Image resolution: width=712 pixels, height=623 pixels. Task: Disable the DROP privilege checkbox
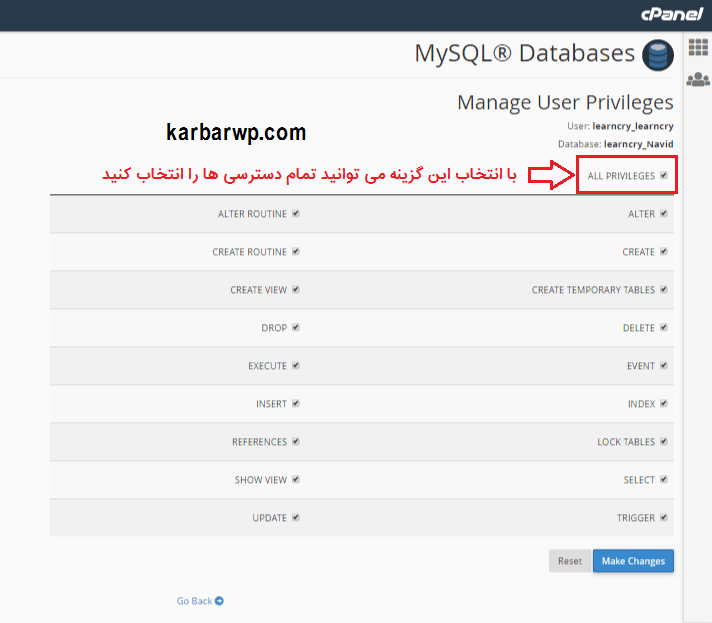296,327
